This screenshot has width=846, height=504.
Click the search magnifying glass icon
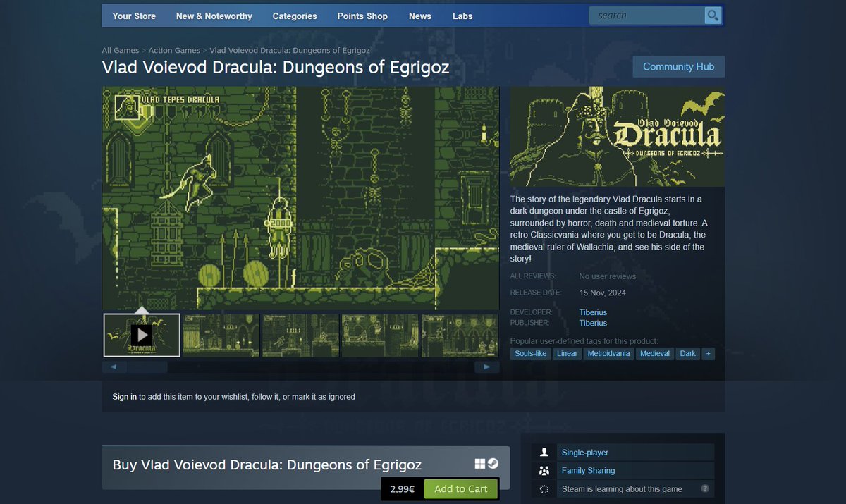(711, 14)
